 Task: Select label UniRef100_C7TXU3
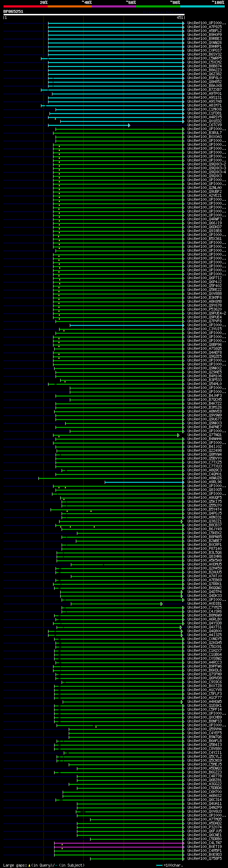[x=204, y=467]
